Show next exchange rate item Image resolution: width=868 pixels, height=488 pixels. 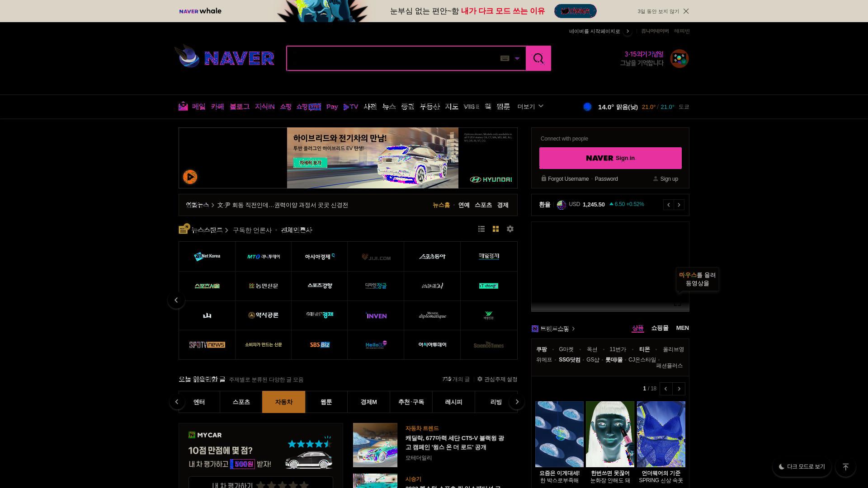tap(679, 205)
